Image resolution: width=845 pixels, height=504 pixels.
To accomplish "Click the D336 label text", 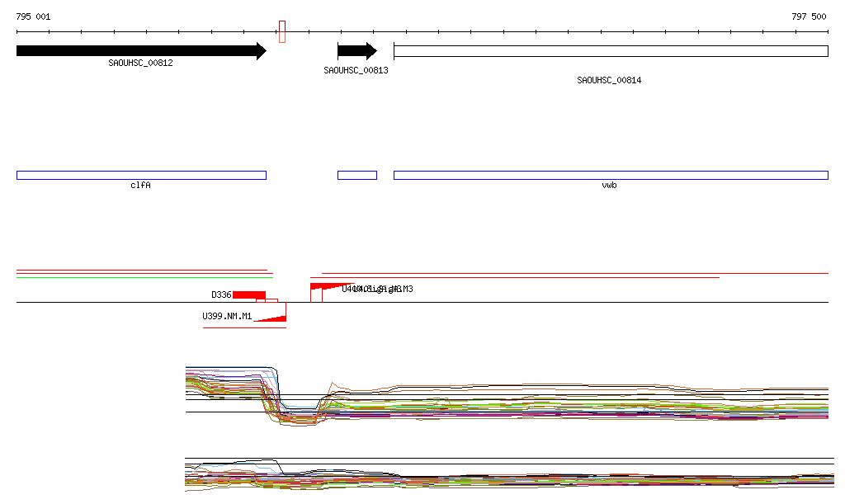I will pos(221,294).
